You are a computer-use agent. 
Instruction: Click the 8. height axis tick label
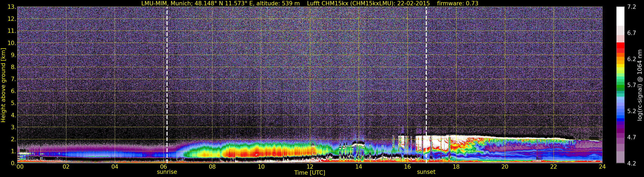[13, 67]
